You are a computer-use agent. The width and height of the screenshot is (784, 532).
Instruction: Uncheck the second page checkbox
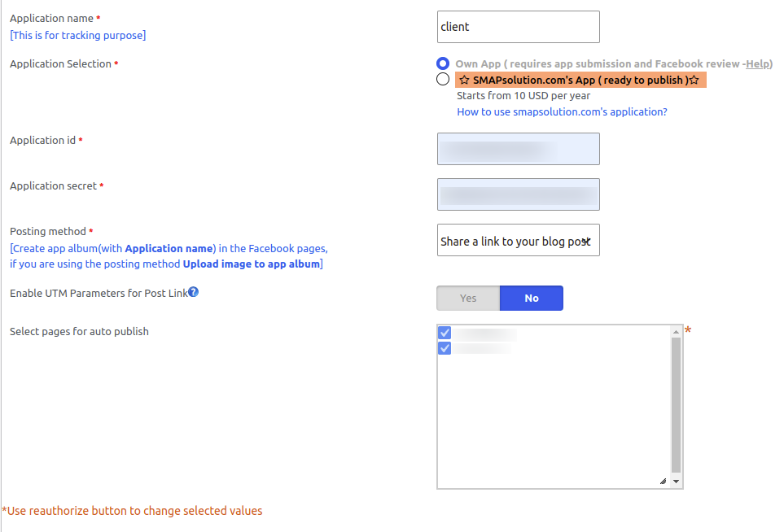[445, 348]
